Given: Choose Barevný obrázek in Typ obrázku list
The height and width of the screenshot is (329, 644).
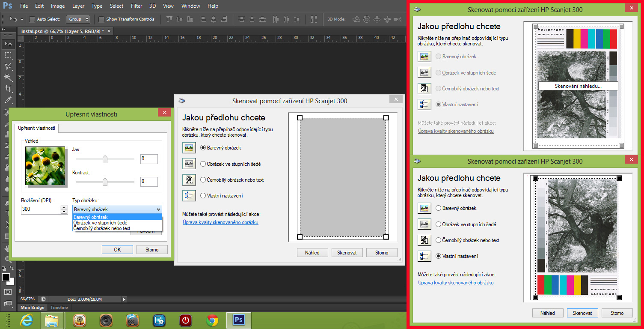Looking at the screenshot, I should 117,217.
